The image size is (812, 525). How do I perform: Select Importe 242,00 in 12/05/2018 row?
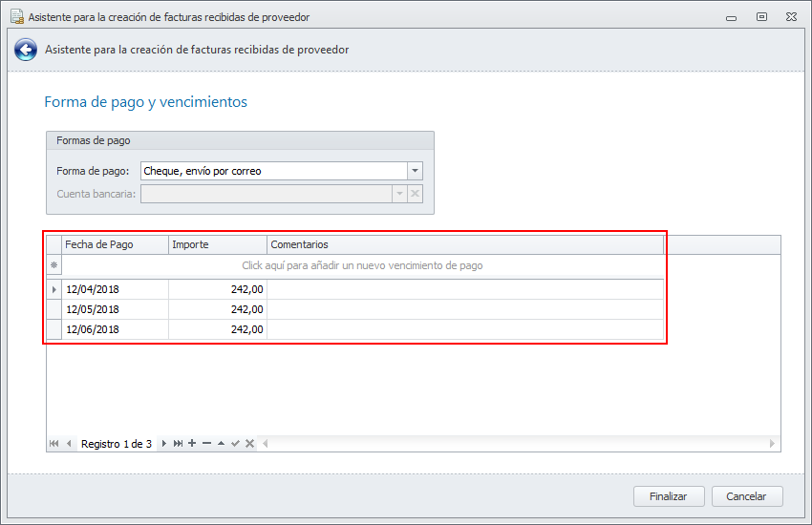pyautogui.click(x=218, y=309)
